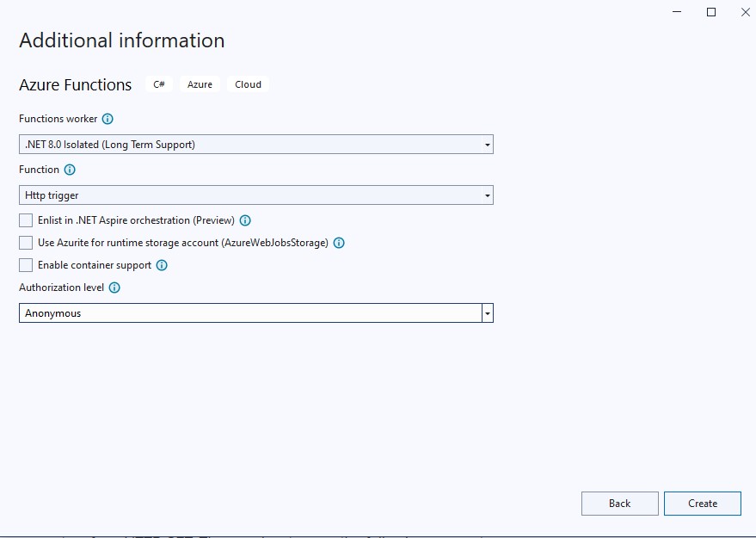Click the Azure Functions heading

(x=75, y=85)
